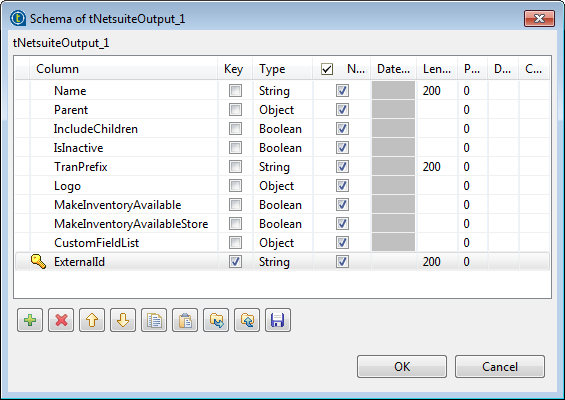The width and height of the screenshot is (565, 400).
Task: Confirm with the OK button
Action: [402, 366]
